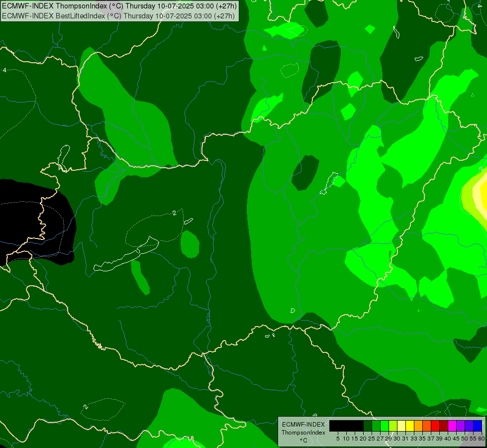Click the legend tick value 20
Screen dimensions: 487x448
click(x=364, y=439)
